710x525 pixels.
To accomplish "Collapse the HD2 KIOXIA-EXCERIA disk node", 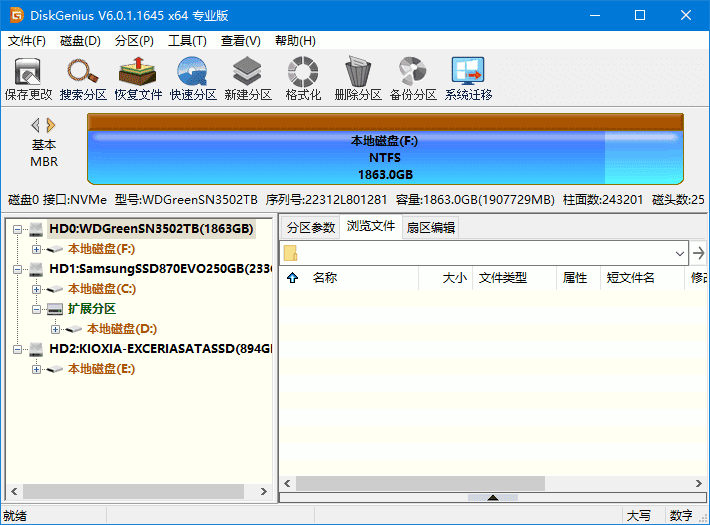I will [x=17, y=349].
